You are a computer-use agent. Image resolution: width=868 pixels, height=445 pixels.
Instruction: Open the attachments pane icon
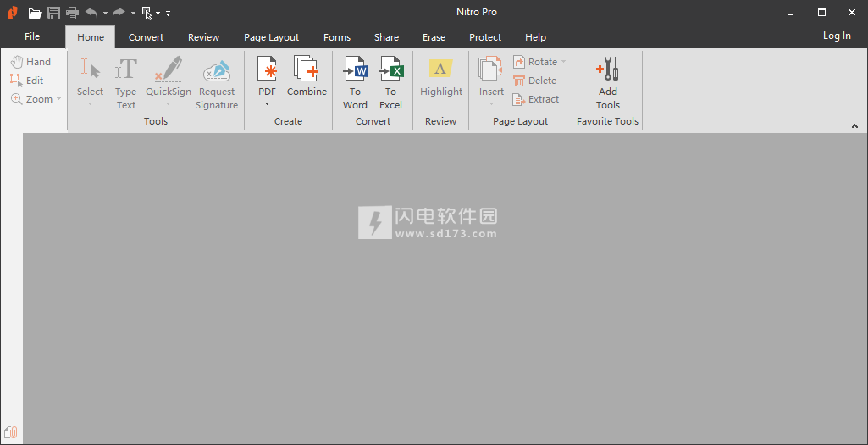(10, 432)
